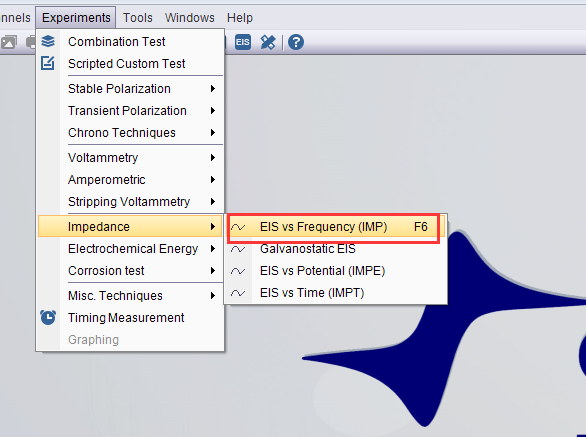
Task: Open the help question mark icon
Action: (296, 42)
